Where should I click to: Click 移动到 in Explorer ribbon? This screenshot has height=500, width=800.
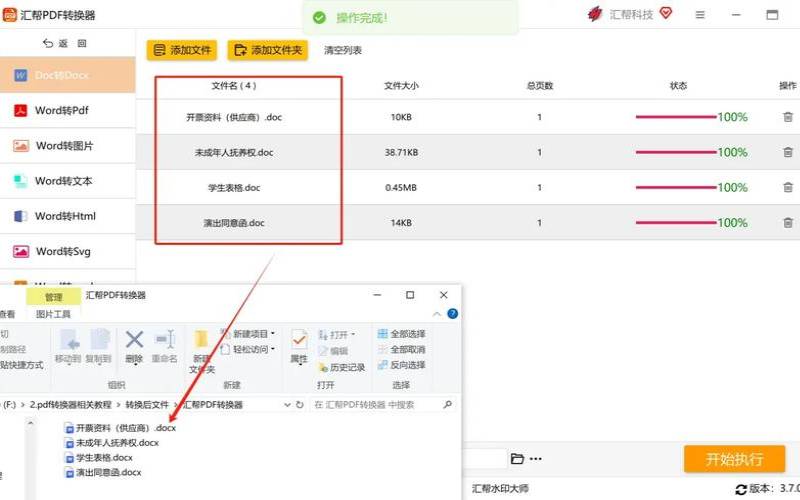coord(68,347)
